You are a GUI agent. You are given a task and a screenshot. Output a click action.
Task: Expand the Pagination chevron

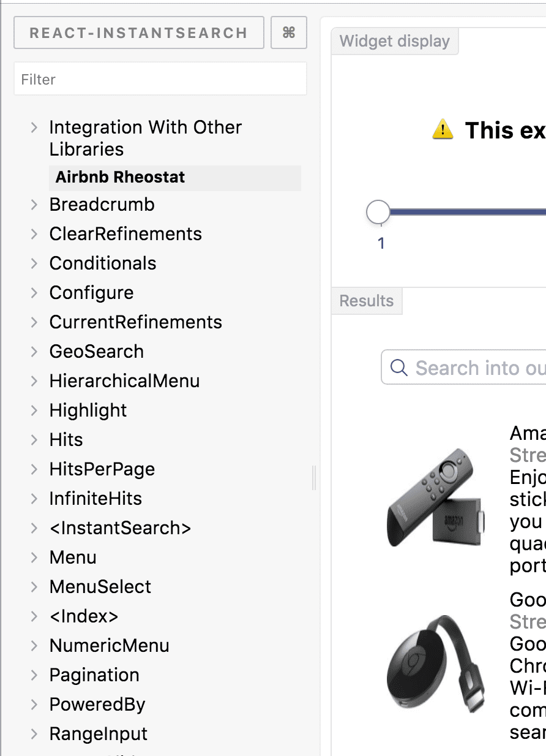[34, 675]
